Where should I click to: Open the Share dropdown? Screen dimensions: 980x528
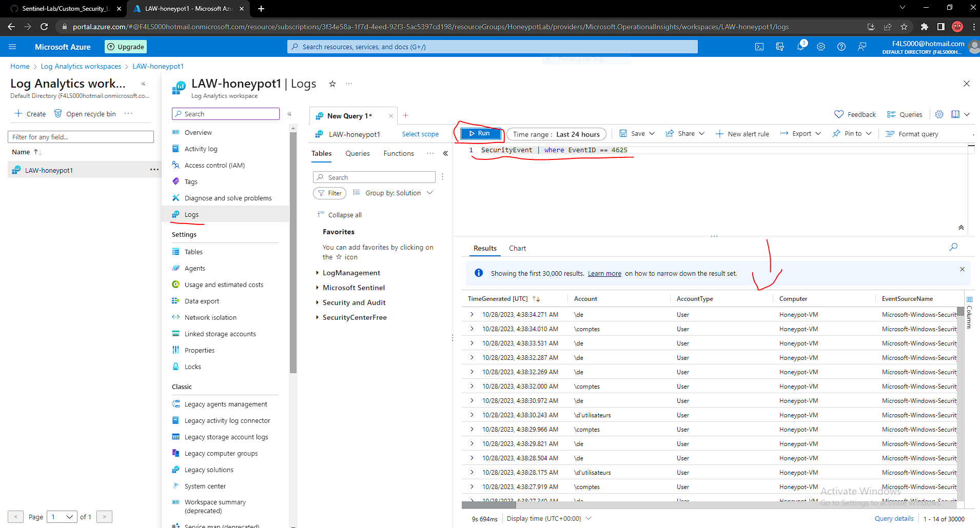tap(685, 133)
